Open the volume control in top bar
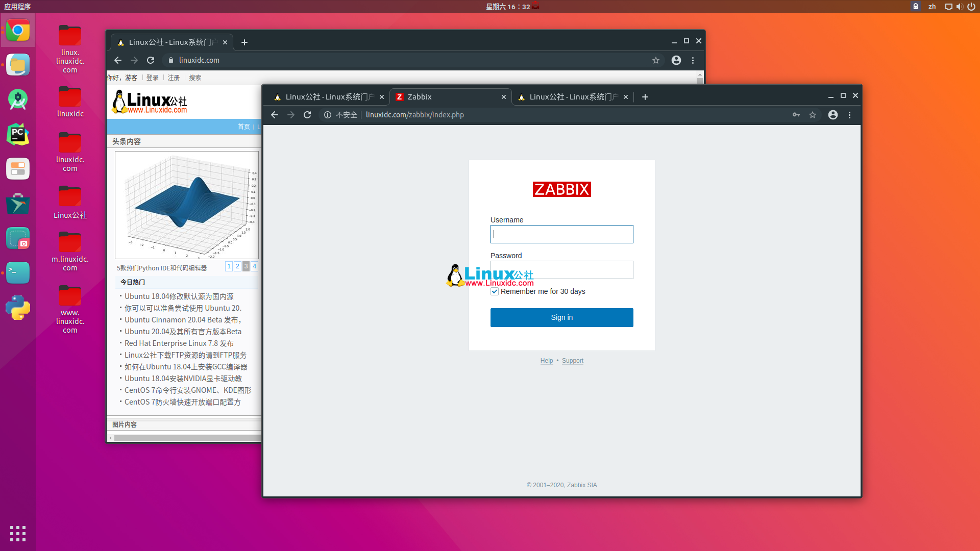This screenshot has height=551, width=980. (960, 7)
